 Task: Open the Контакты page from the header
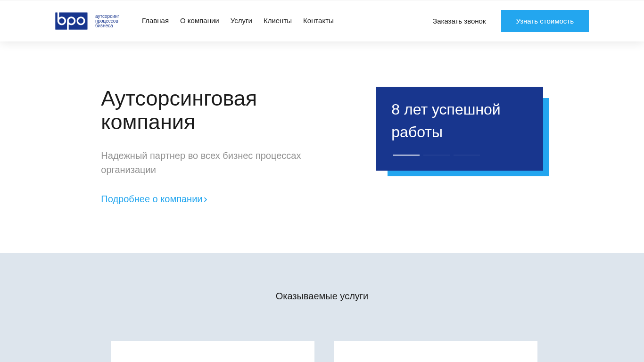point(318,21)
